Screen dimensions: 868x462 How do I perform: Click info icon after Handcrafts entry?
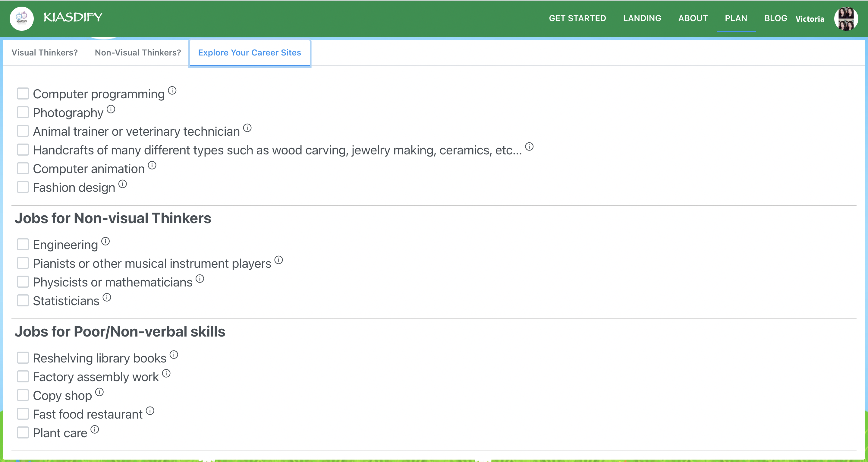click(x=529, y=146)
